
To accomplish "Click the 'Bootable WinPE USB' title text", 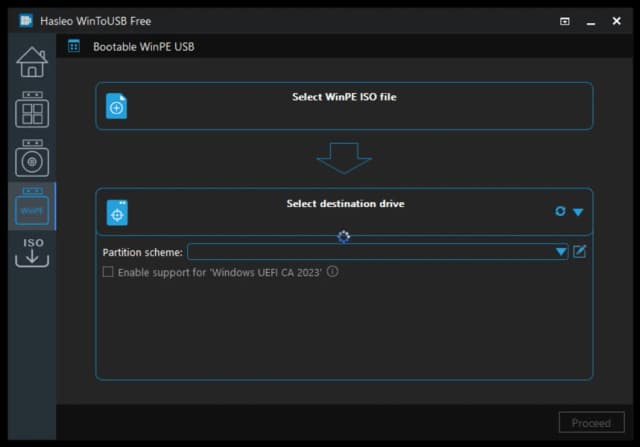I will click(144, 47).
